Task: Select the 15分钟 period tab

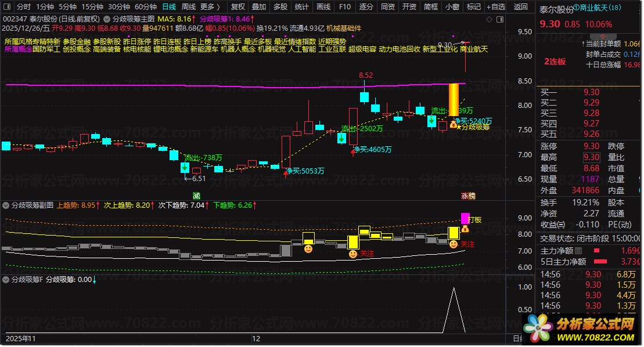Action: pos(92,6)
